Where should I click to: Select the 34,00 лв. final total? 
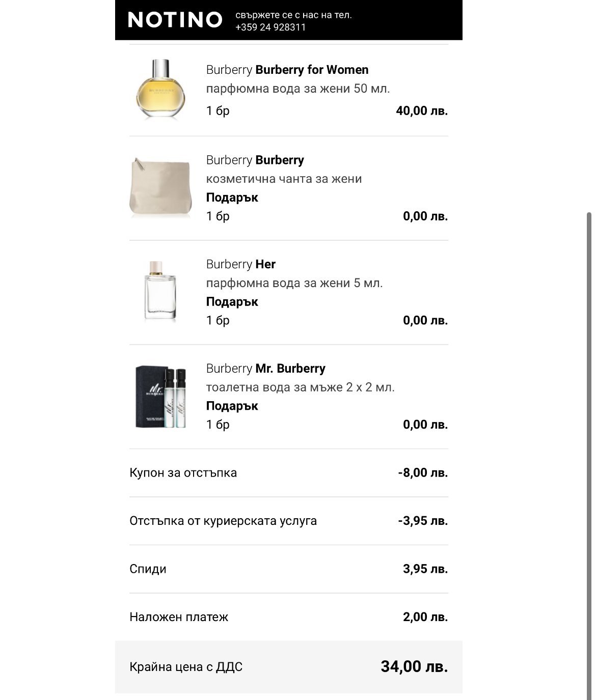tap(414, 666)
